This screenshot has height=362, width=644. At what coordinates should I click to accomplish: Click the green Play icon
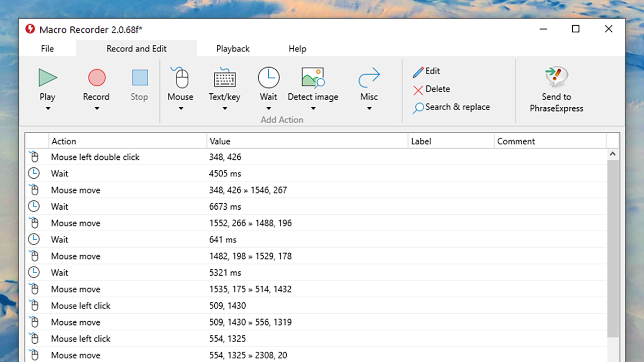click(x=48, y=78)
